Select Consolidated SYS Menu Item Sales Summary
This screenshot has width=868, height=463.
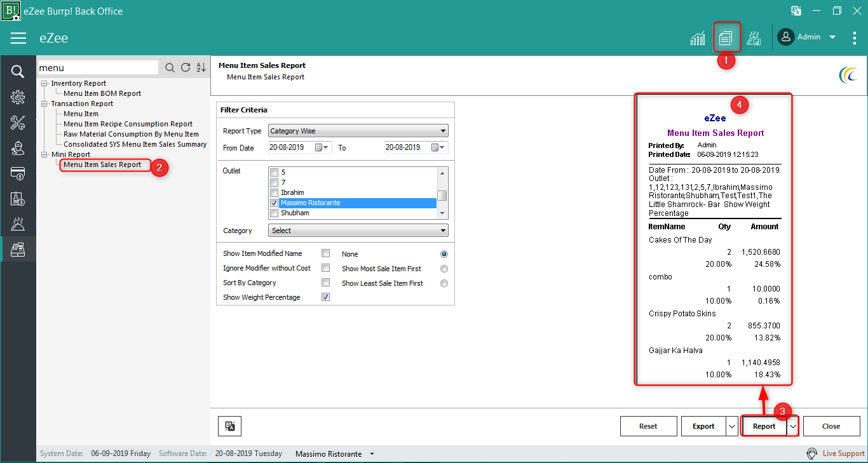pos(135,144)
